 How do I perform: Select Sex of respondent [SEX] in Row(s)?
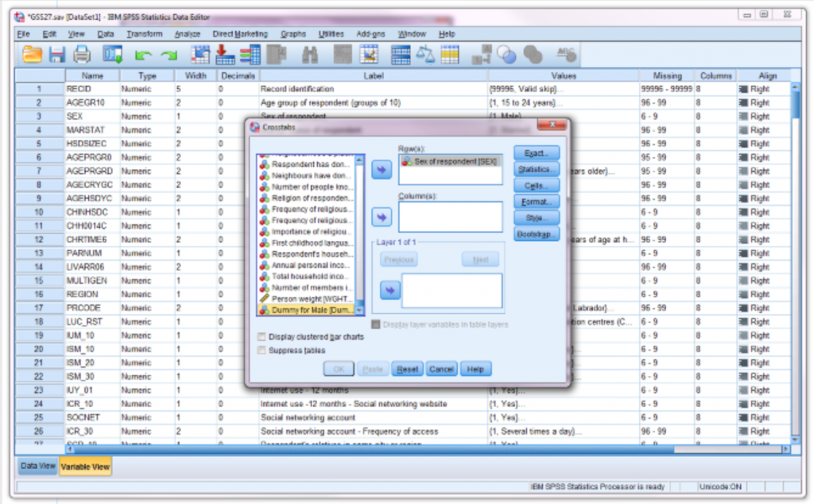[450, 161]
